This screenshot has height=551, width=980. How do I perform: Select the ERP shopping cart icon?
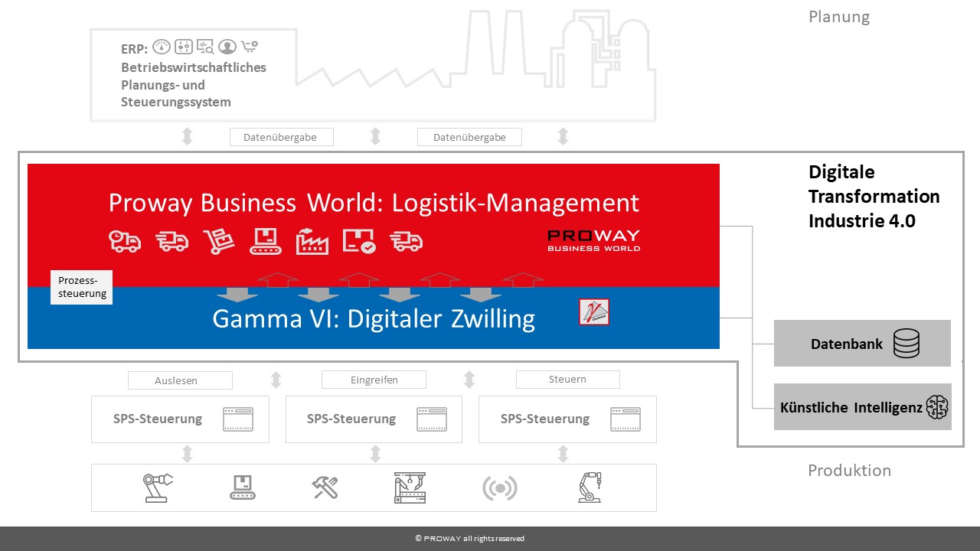250,47
